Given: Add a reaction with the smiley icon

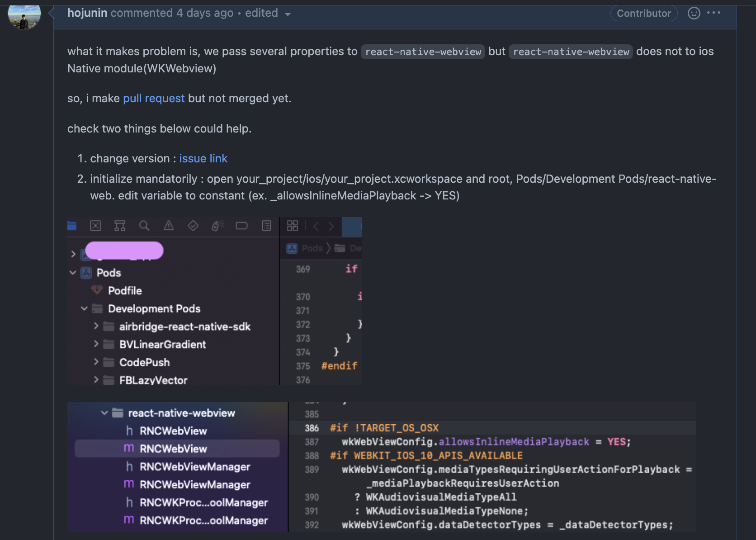Looking at the screenshot, I should pos(694,13).
